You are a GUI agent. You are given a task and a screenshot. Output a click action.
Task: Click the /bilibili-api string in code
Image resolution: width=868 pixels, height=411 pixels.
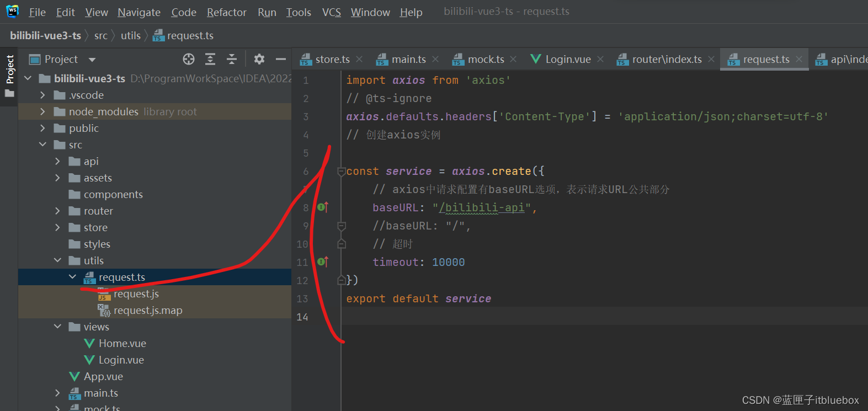482,207
